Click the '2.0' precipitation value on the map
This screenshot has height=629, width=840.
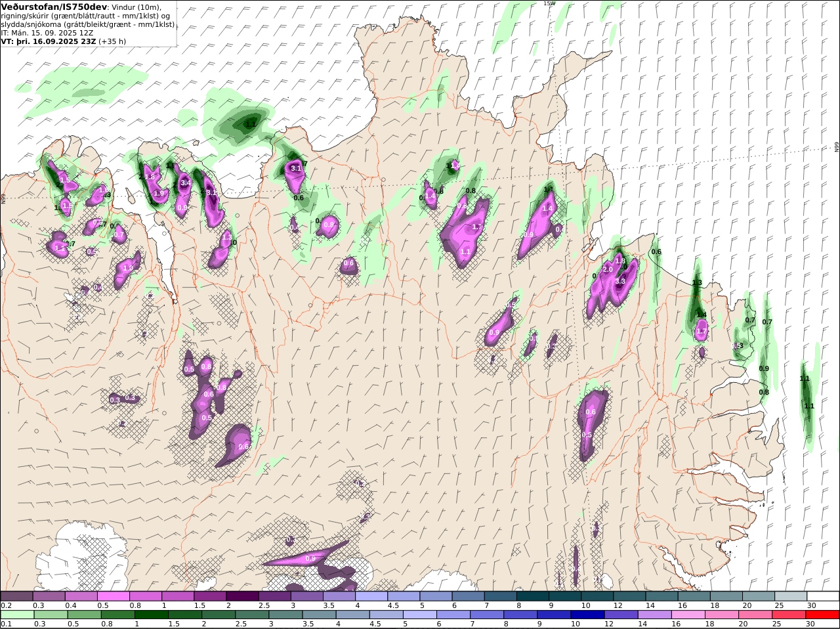click(608, 270)
